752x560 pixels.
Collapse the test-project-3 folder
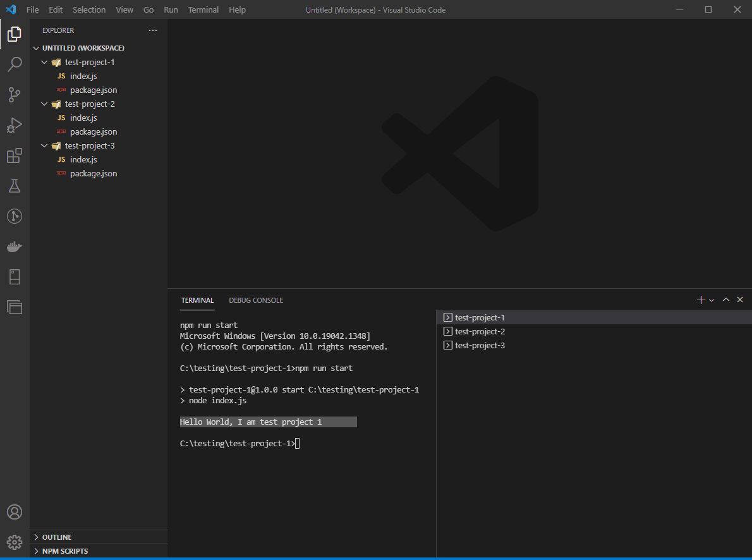click(99, 145)
